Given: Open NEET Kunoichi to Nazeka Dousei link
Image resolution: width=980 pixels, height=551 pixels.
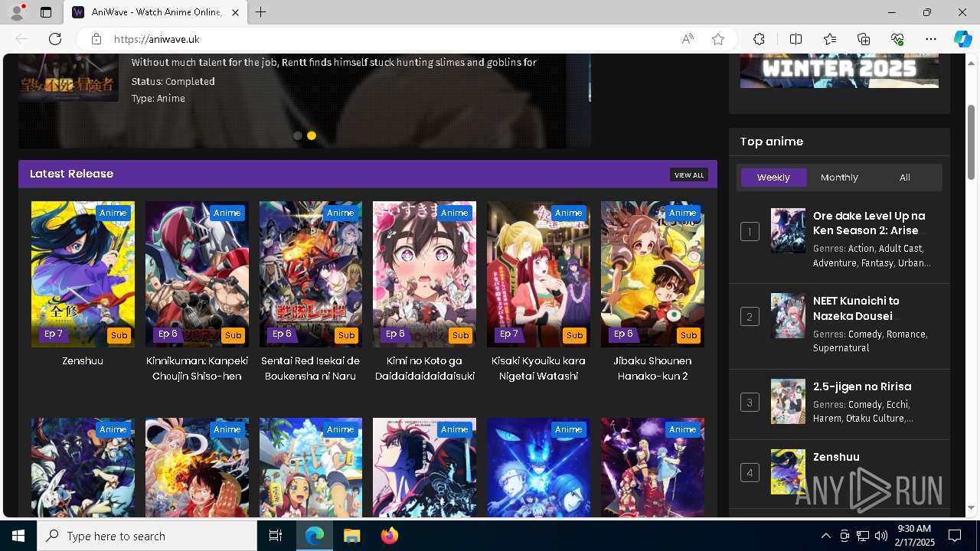Looking at the screenshot, I should (856, 308).
